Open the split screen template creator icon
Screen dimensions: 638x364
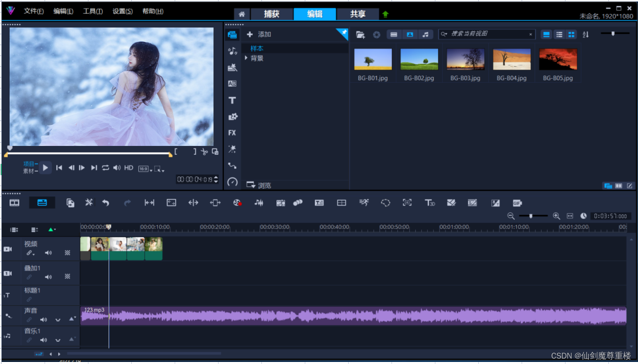[x=342, y=203]
